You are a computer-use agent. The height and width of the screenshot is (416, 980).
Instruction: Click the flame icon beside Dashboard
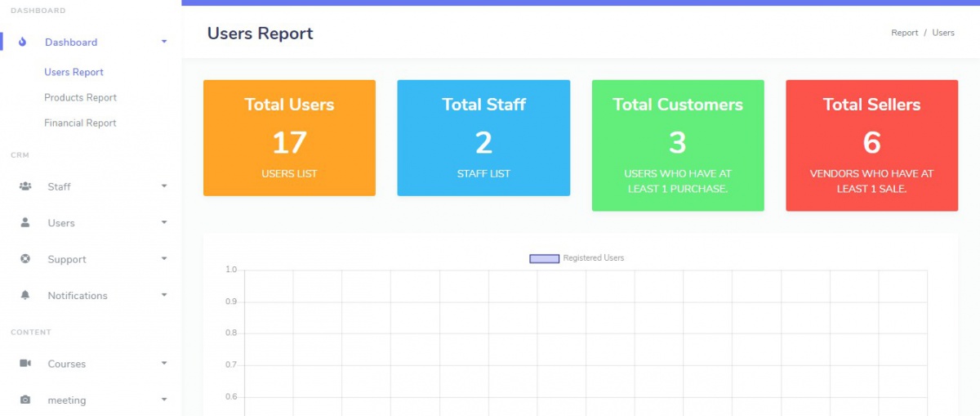pyautogui.click(x=22, y=42)
